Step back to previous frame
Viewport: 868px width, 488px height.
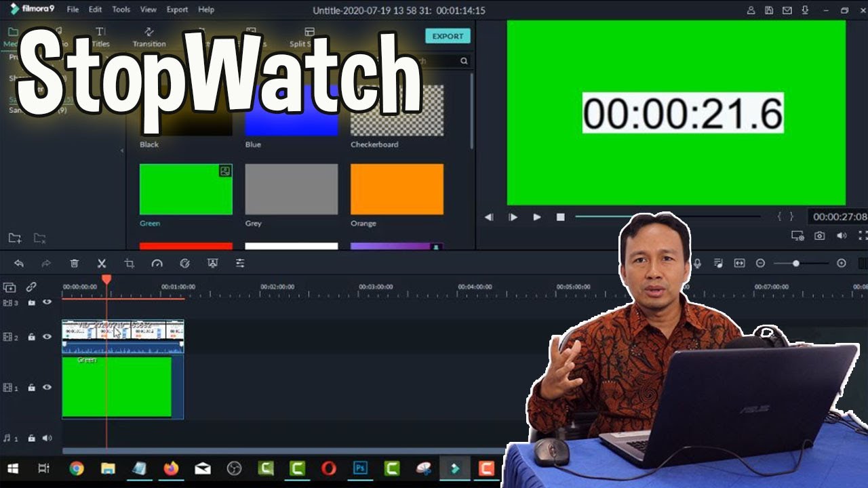pyautogui.click(x=489, y=217)
